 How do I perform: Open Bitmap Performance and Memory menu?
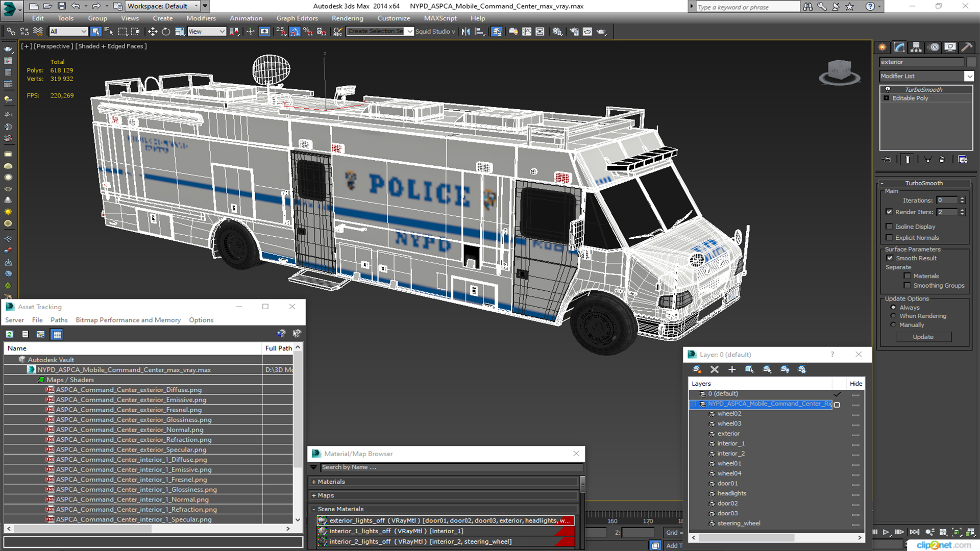pyautogui.click(x=128, y=320)
